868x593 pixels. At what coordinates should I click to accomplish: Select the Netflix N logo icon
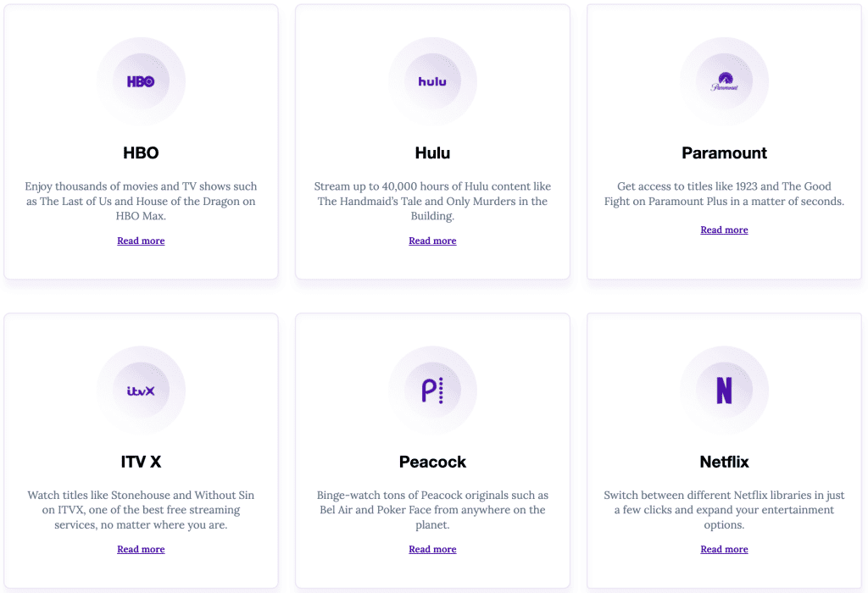(x=725, y=390)
